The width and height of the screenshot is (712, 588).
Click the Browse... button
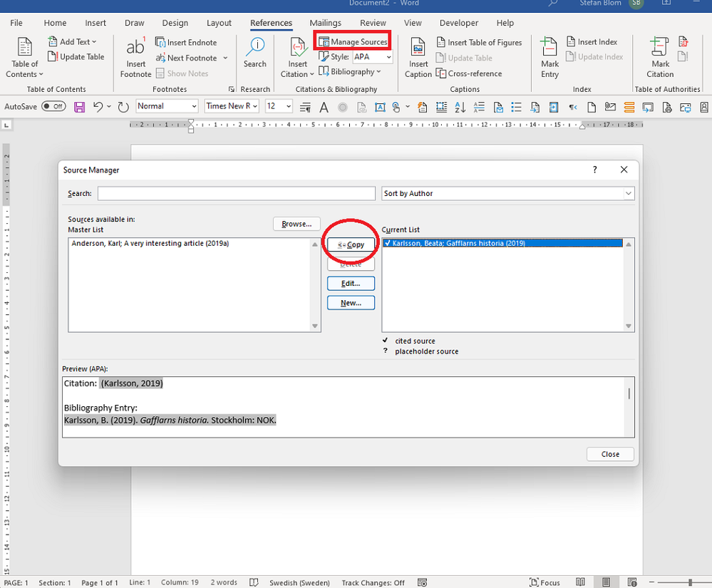[x=296, y=224]
